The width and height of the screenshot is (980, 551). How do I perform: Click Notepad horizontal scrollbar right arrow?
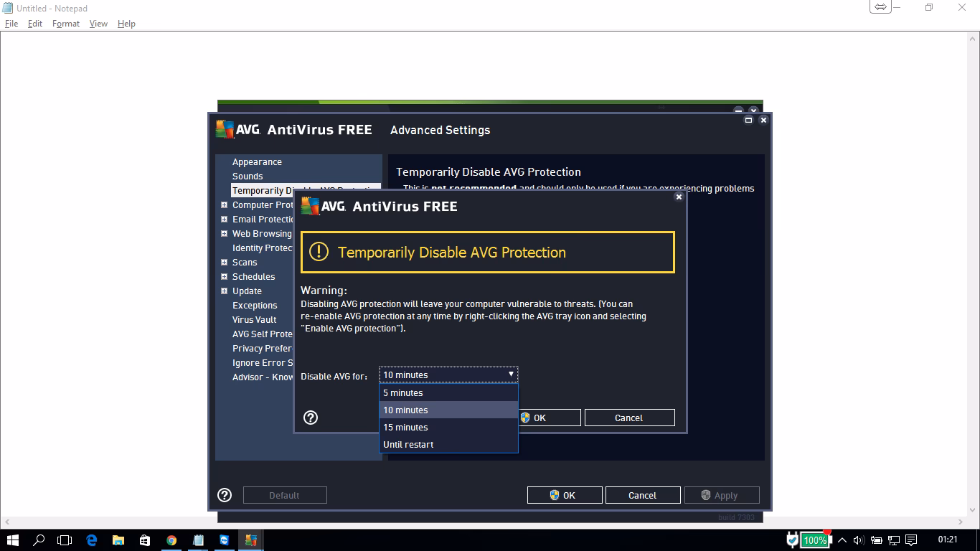point(962,522)
